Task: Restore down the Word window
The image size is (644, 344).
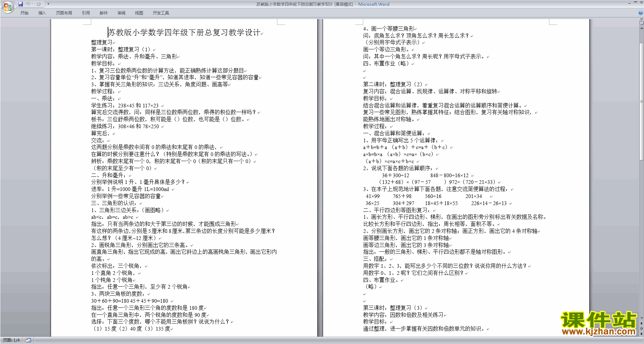Action: pyautogui.click(x=635, y=3)
